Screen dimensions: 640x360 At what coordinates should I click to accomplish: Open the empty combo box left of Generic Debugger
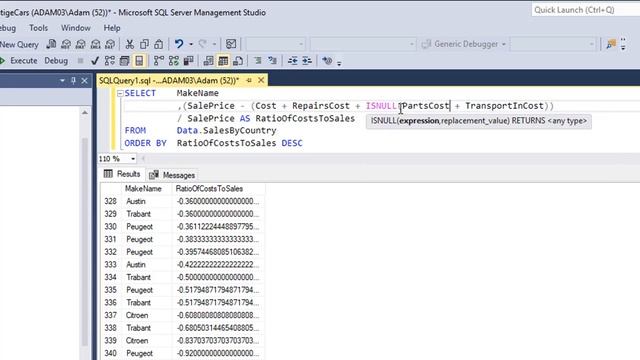363,44
